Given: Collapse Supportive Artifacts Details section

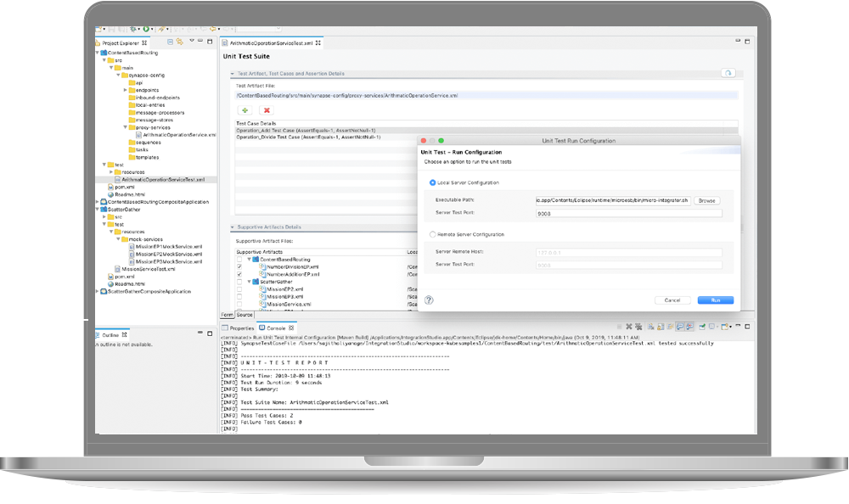Looking at the screenshot, I should [233, 227].
